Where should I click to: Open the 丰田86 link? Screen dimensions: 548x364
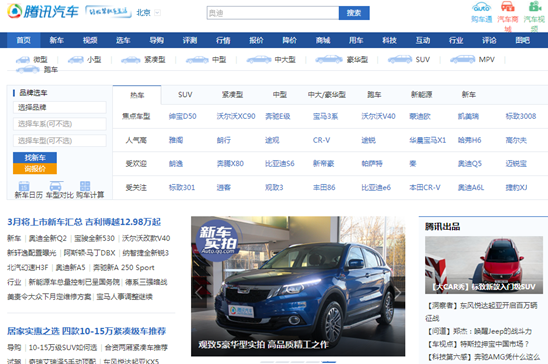pos(324,188)
